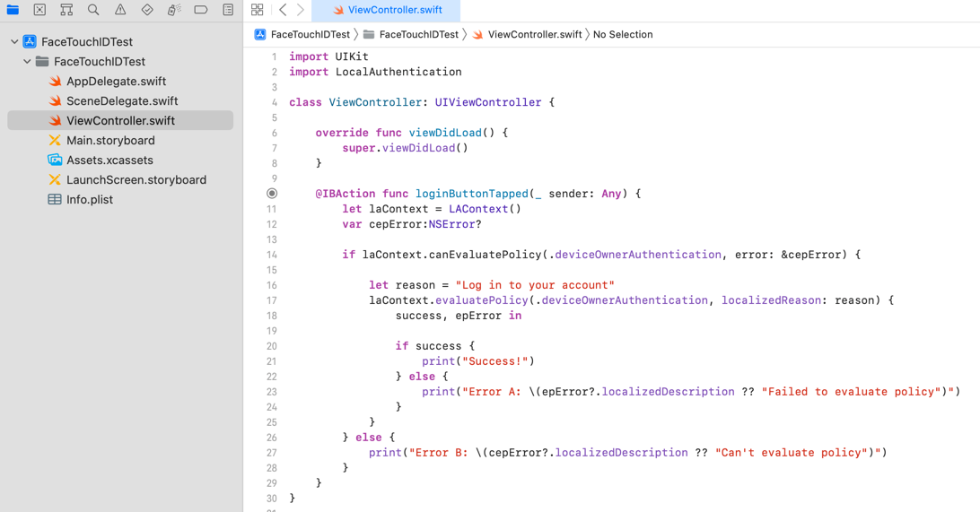The height and width of the screenshot is (512, 980).
Task: Open the Source Control navigator
Action: point(39,10)
